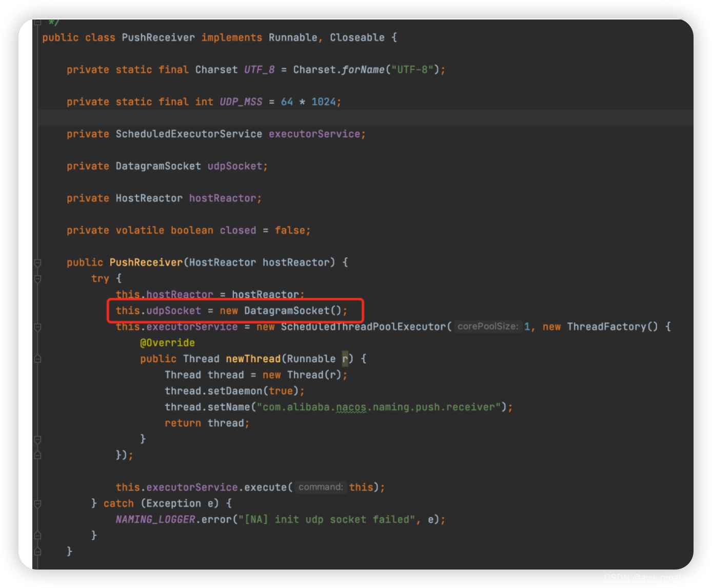Click the command parameter hint

[x=321, y=487]
